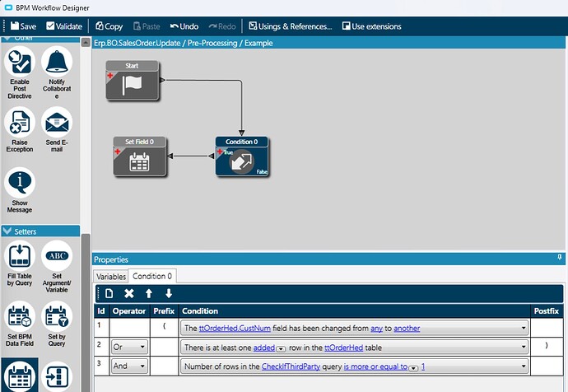Click the red plus on Set Field 0 node
The image size is (568, 392).
coord(118,152)
